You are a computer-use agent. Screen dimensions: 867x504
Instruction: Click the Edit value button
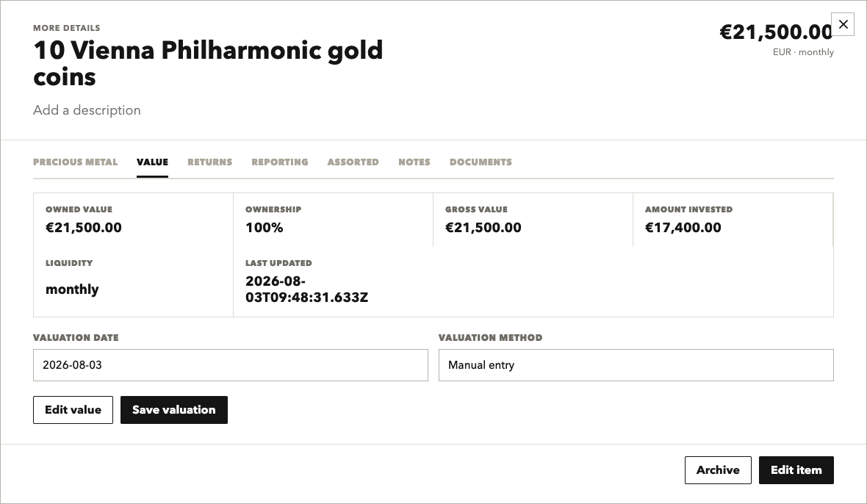coord(73,410)
